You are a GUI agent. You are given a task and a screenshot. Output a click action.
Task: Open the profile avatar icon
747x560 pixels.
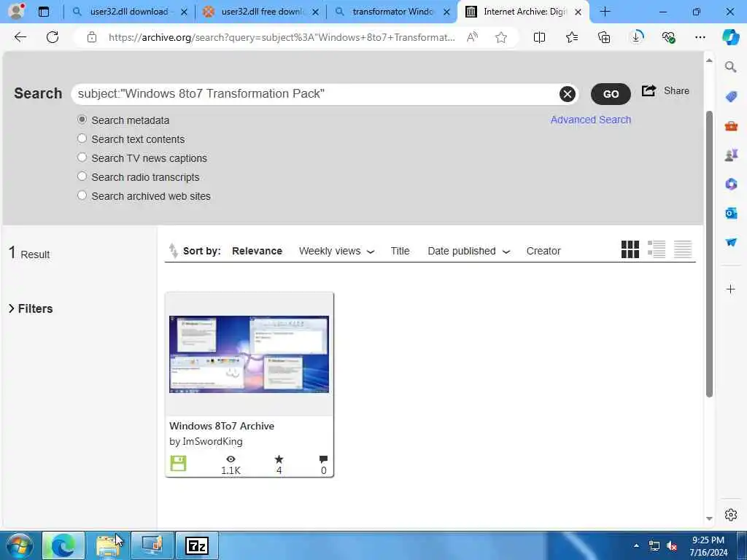click(x=16, y=12)
